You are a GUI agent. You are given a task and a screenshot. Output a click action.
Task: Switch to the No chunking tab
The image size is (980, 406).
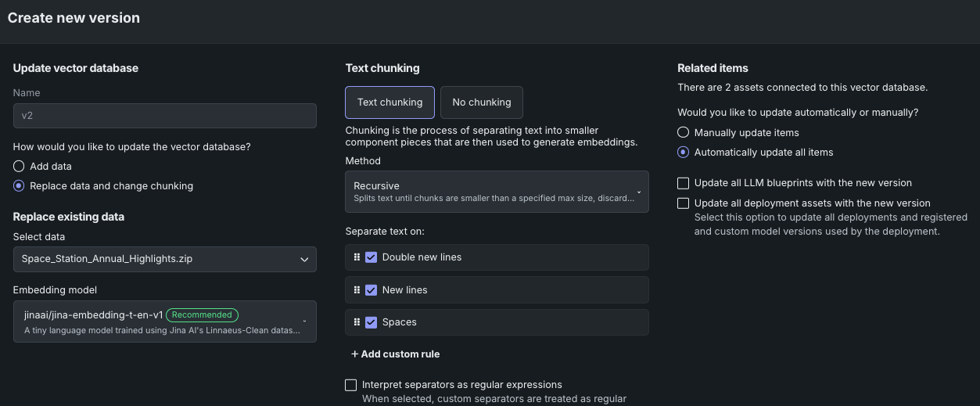pyautogui.click(x=481, y=102)
